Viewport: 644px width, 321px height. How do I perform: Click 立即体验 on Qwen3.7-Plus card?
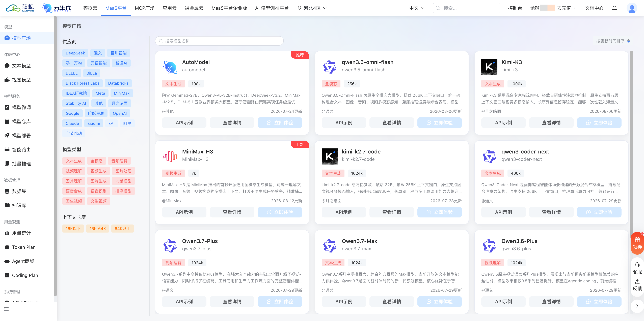(x=280, y=302)
